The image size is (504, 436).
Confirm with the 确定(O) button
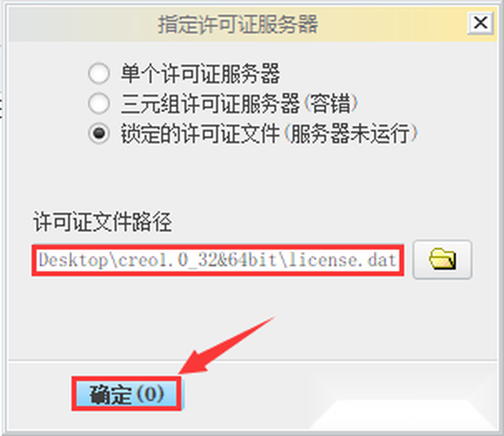pos(127,394)
